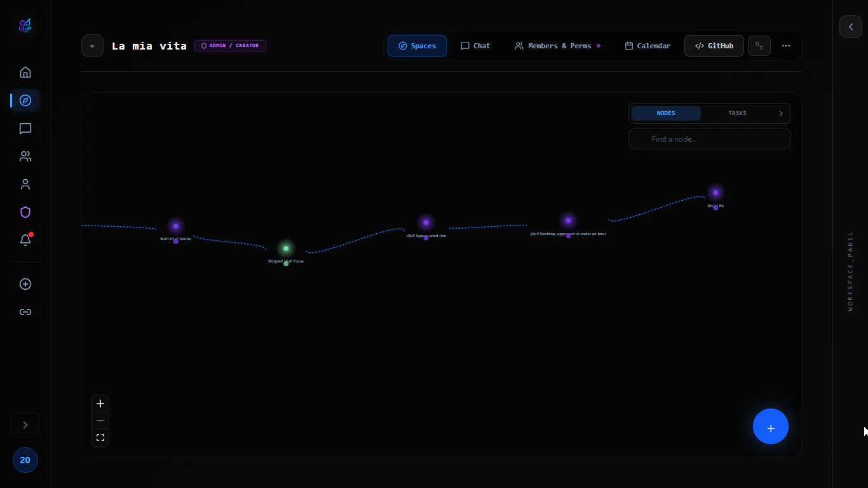Image resolution: width=868 pixels, height=488 pixels.
Task: Zoom in with the canvas plus control
Action: coord(100,403)
